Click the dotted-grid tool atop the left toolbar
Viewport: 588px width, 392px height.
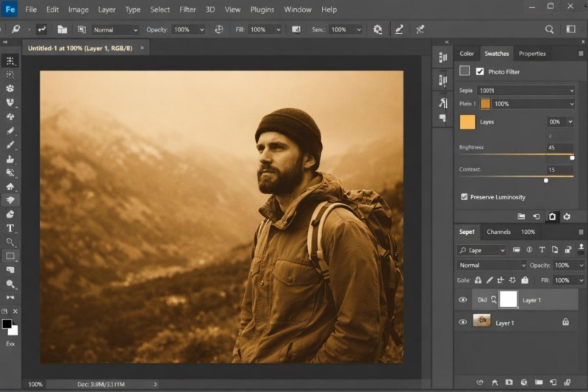10,61
